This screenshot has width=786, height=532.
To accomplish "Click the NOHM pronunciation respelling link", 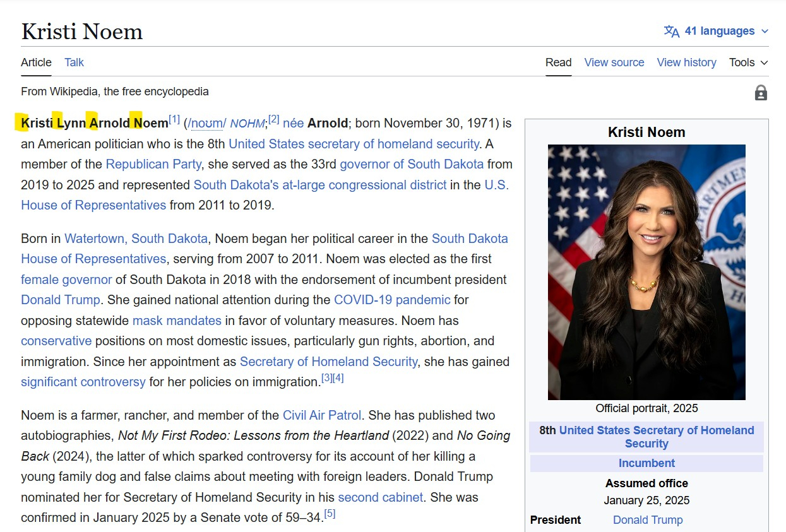I will pos(247,124).
